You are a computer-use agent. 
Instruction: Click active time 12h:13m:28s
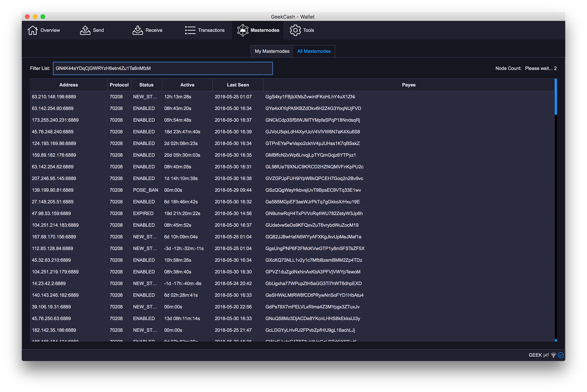coord(178,97)
